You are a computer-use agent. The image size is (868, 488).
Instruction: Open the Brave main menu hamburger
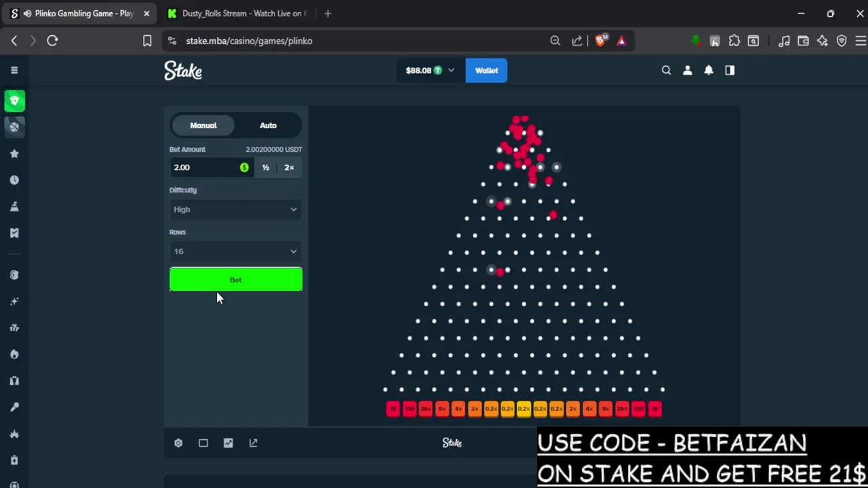point(861,41)
